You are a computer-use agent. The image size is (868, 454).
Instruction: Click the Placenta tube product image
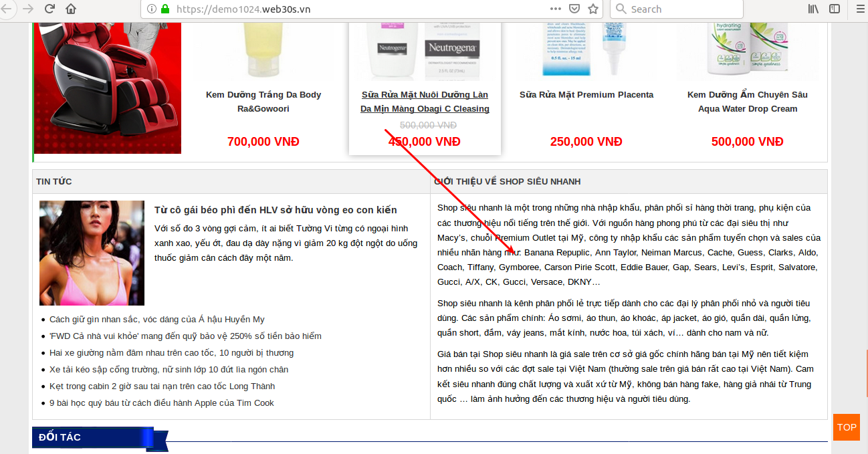point(586,51)
